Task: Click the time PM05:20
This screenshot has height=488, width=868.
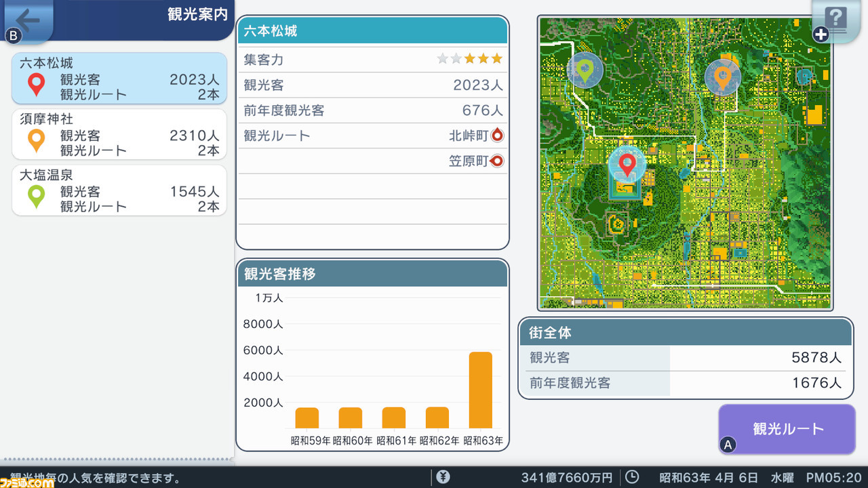Action: 833,478
